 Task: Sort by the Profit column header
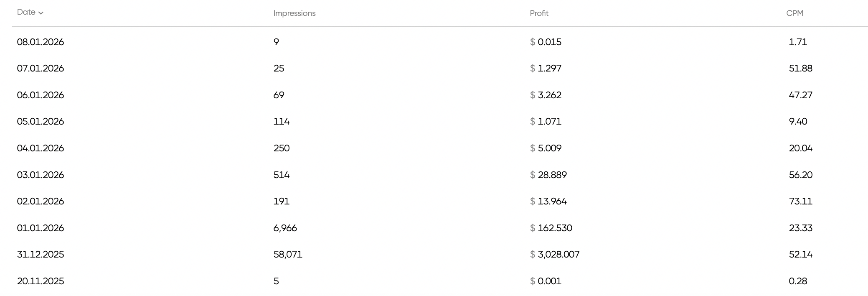(x=539, y=13)
